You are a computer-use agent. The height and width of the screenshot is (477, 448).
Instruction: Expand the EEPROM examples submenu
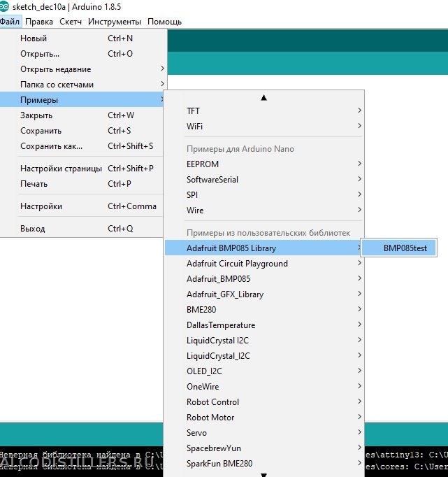click(x=203, y=164)
